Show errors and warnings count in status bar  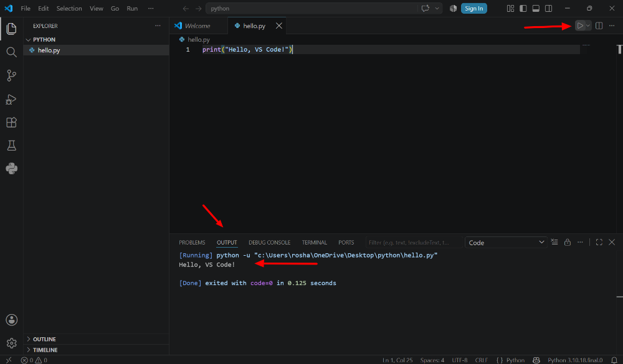click(34, 360)
